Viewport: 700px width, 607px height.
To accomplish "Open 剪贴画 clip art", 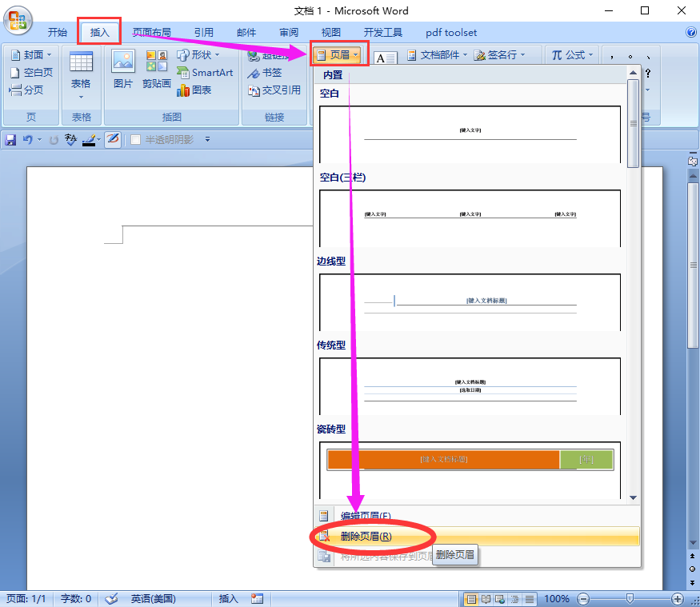I will click(x=157, y=69).
